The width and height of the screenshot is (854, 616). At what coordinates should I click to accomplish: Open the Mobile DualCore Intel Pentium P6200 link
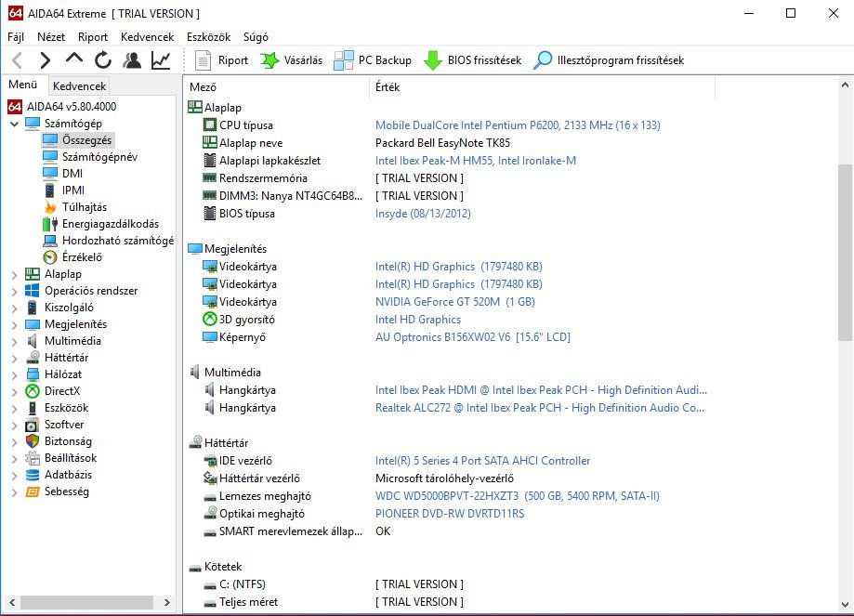(518, 125)
